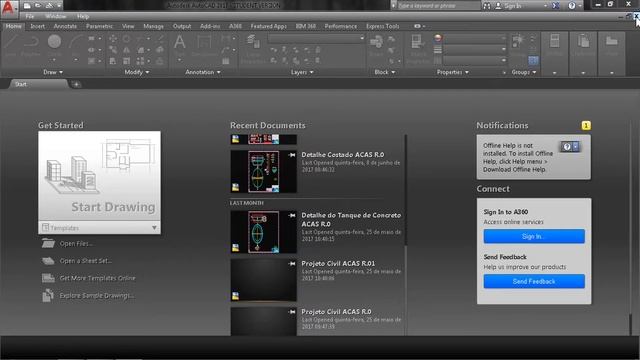Select the Polyline draw tool
640x360 pixels.
click(31, 45)
